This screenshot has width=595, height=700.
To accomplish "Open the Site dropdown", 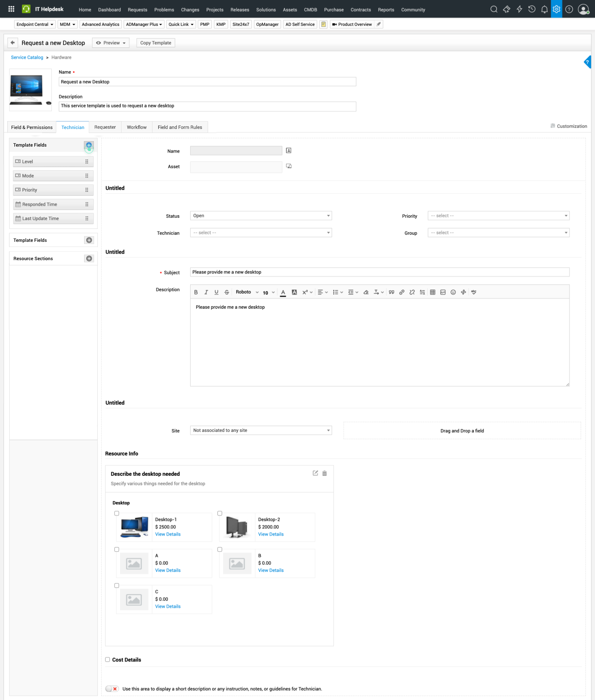I will coord(261,430).
